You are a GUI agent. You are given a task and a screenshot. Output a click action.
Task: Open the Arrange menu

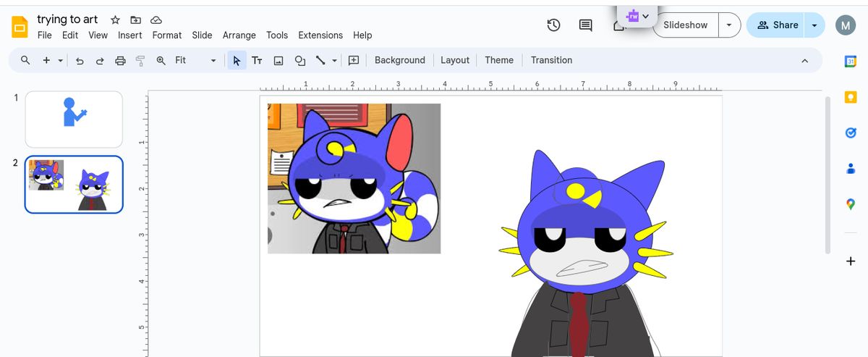pos(239,35)
